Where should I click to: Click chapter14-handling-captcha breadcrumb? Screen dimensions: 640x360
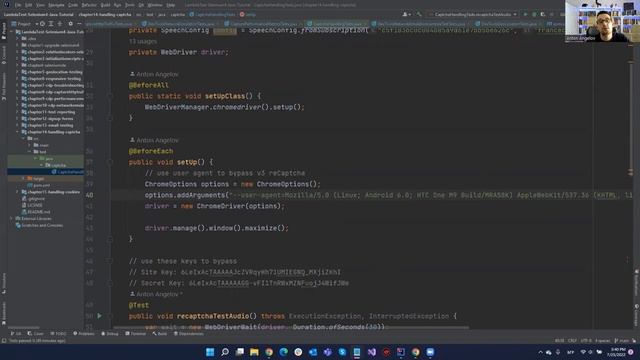[105, 14]
